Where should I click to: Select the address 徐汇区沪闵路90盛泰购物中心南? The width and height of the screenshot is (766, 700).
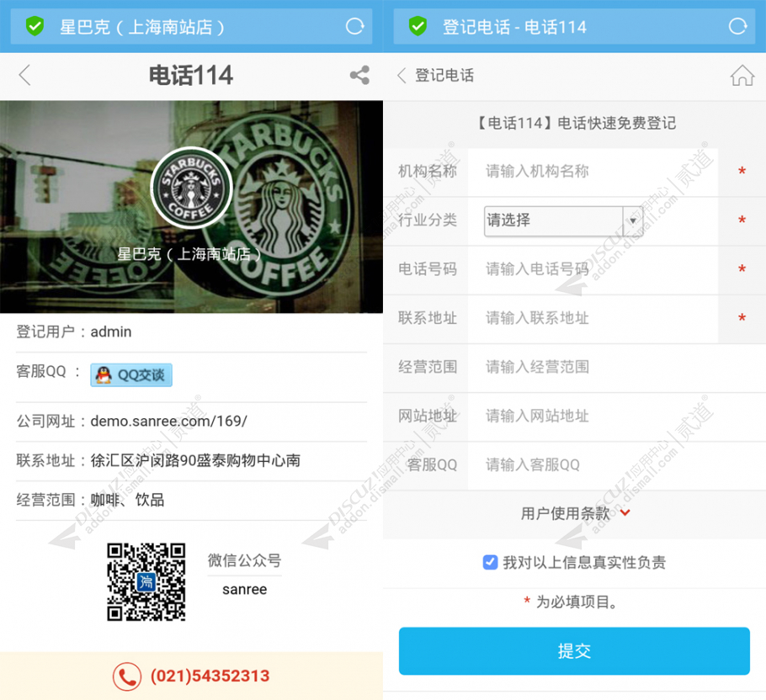click(195, 460)
